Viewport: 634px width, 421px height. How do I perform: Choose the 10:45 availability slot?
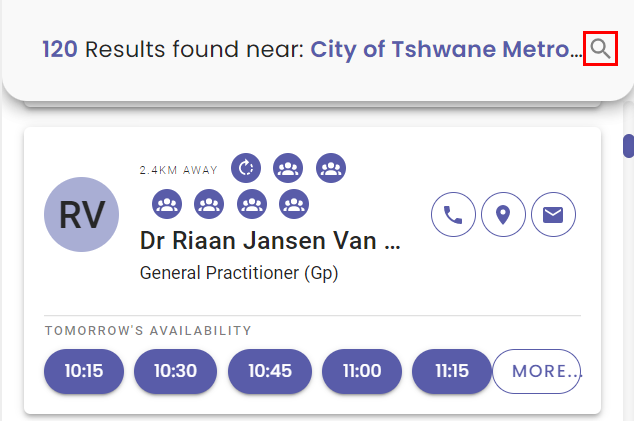click(x=270, y=371)
